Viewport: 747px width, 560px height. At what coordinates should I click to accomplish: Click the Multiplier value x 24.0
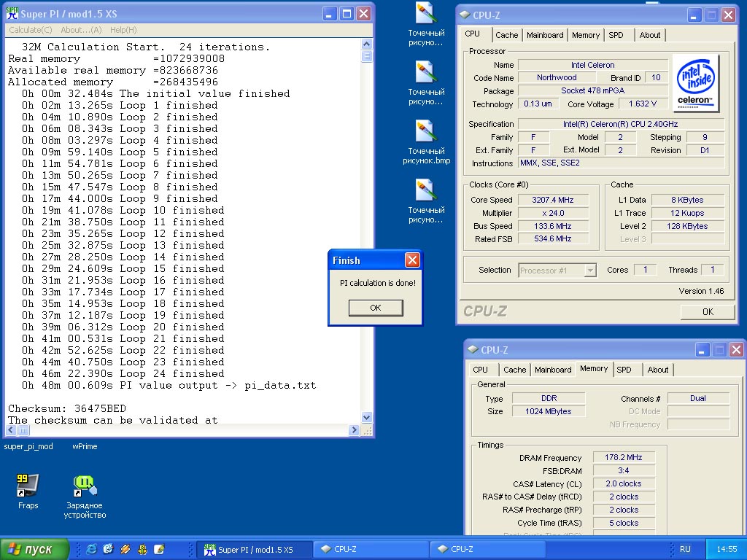point(553,213)
